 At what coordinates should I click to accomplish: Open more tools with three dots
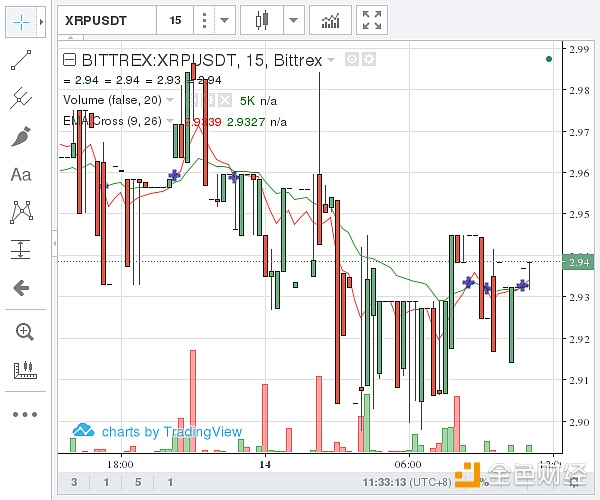click(25, 414)
